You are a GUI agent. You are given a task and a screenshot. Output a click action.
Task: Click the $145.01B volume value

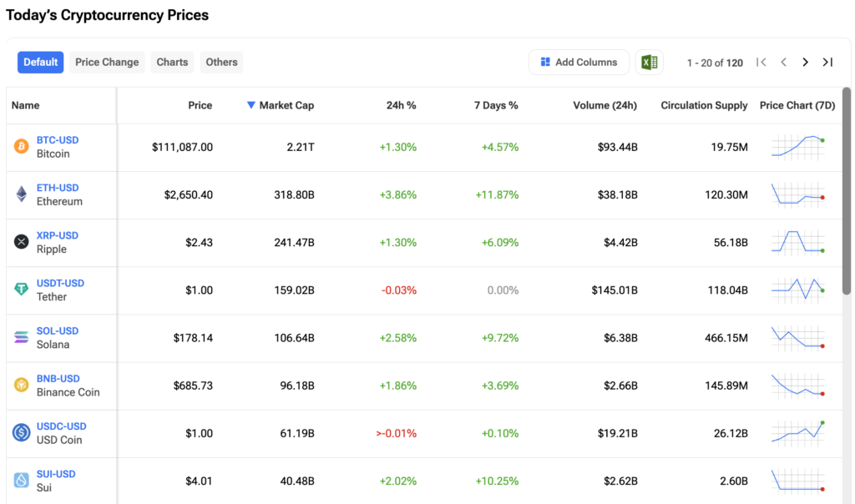615,290
